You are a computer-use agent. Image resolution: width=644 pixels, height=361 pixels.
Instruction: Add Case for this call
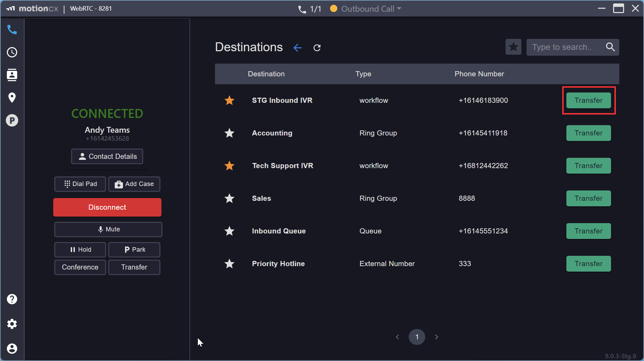[x=134, y=184]
